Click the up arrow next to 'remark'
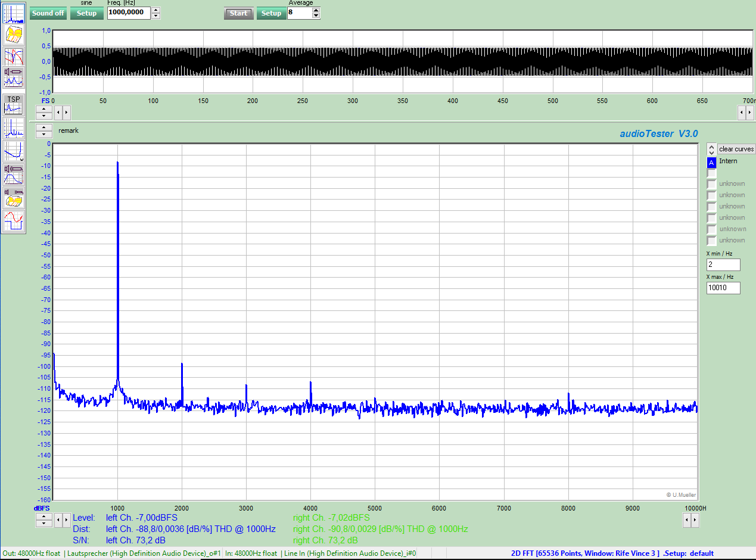 [x=44, y=127]
